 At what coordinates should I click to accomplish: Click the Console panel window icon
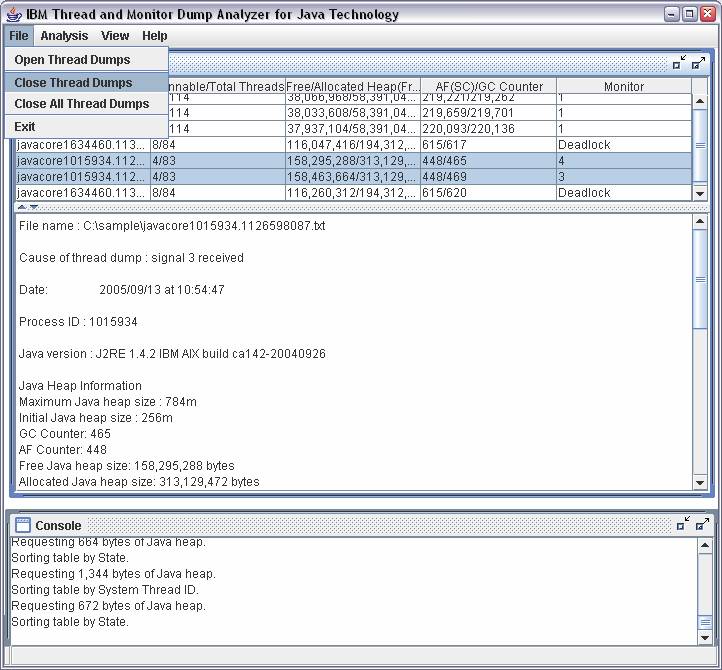tap(23, 525)
